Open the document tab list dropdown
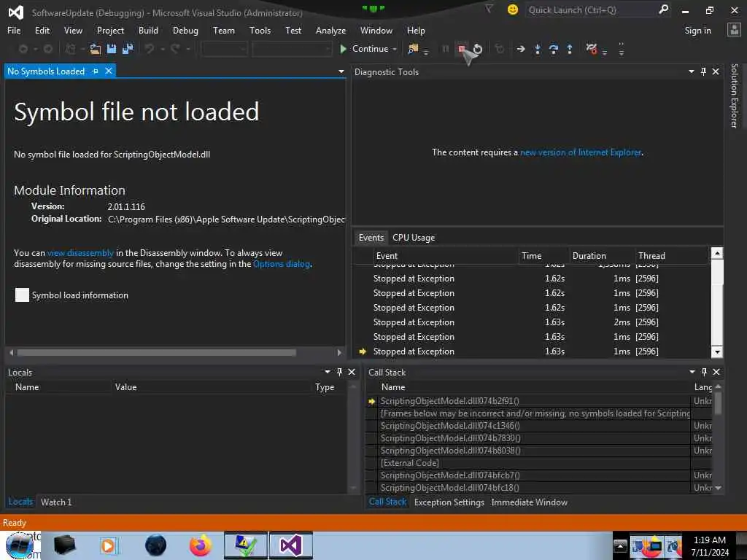747x560 pixels. click(x=341, y=71)
